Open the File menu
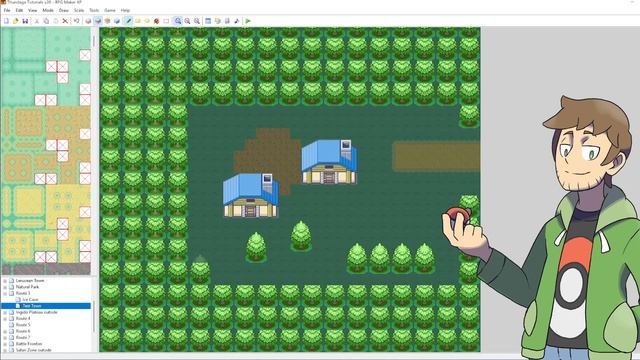Screen dimensions: 640x360 (x=7, y=10)
